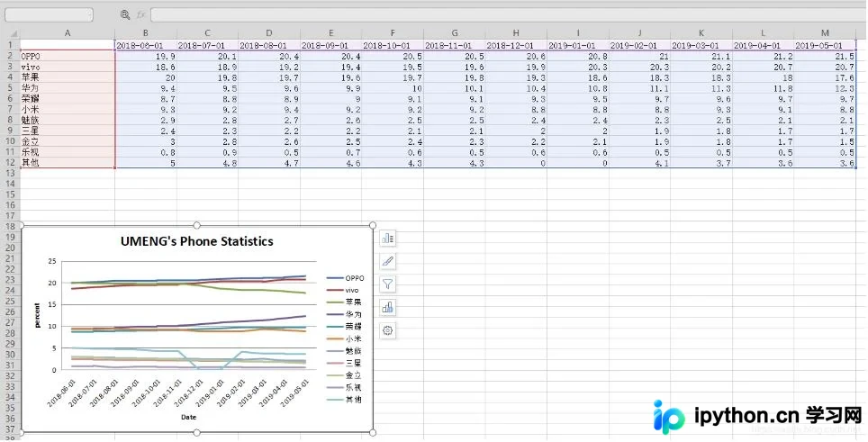Select header cell 2019-05-01 in row 1
868x442 pixels.
[x=825, y=45]
